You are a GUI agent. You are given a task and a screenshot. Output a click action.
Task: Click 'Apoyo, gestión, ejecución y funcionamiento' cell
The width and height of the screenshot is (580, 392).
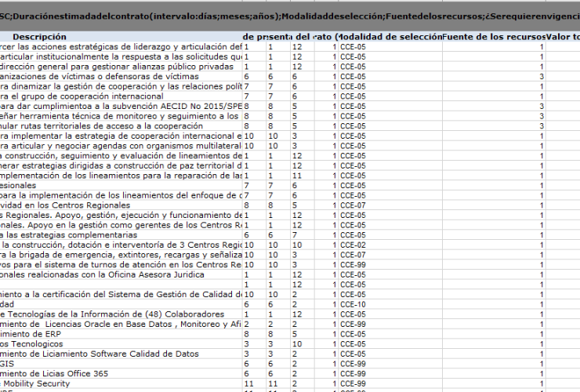click(x=121, y=215)
